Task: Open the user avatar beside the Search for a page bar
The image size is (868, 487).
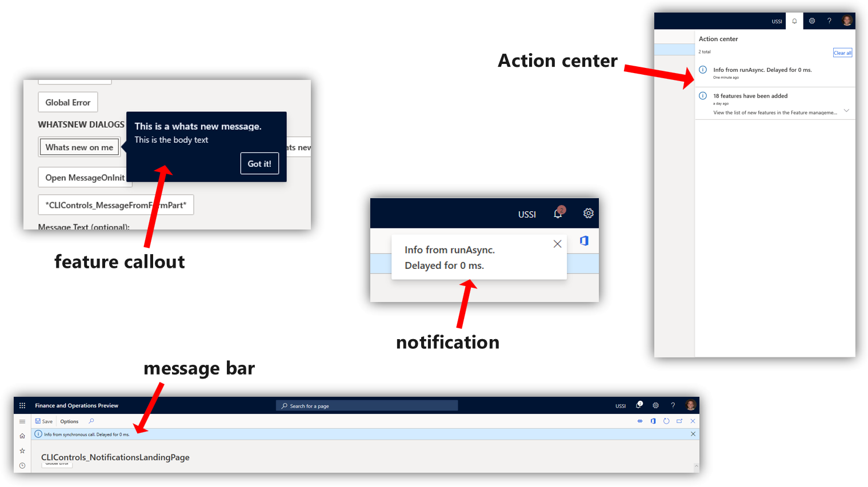Action: click(x=691, y=405)
